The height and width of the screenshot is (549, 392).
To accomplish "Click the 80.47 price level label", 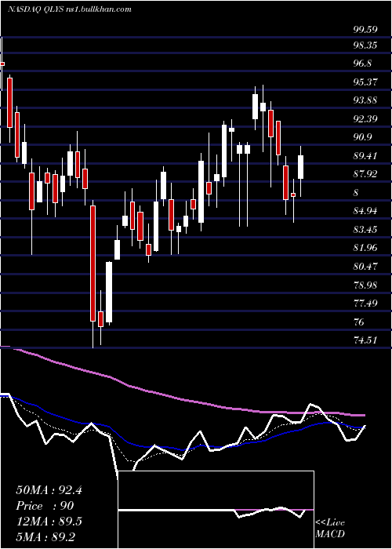I will pyautogui.click(x=365, y=266).
